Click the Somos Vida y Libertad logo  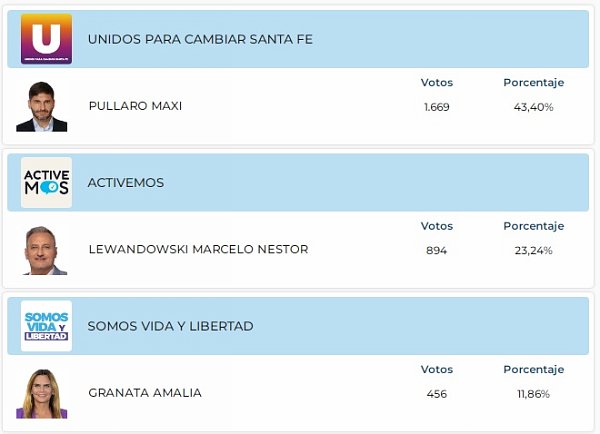(x=46, y=326)
